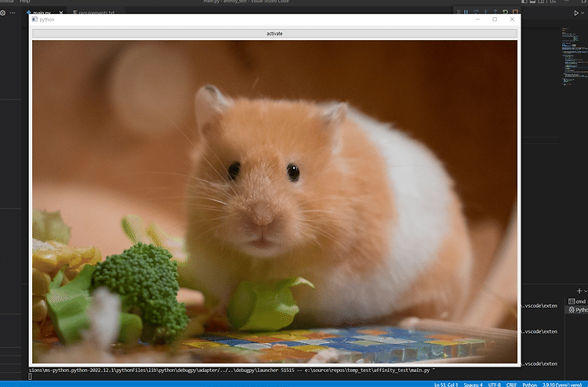This screenshot has height=387, width=588.
Task: Toggle secondary sidebar layout icon in title bar
Action: coord(541,2)
